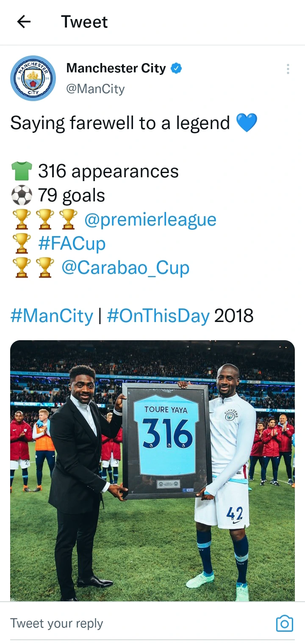The width and height of the screenshot is (305, 644).
Task: Tap the 'Tweet' header title
Action: (84, 22)
